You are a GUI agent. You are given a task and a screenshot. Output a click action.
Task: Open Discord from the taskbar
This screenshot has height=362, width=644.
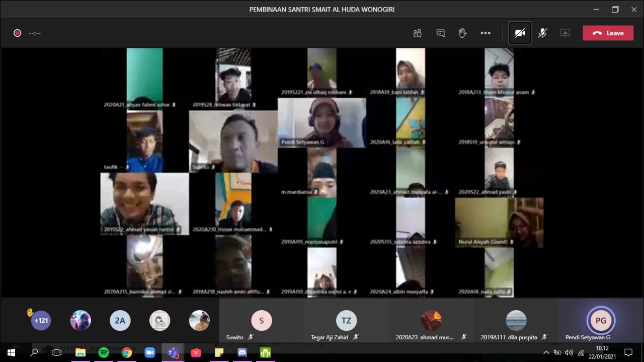242,352
